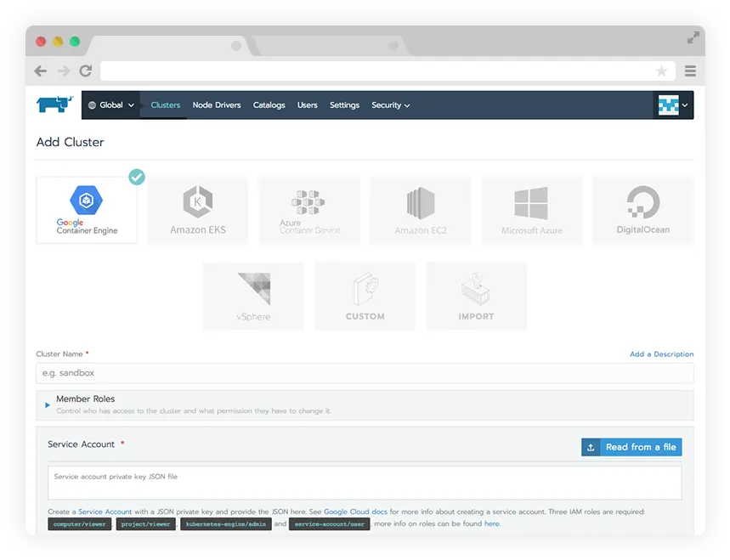The image size is (730, 560).
Task: Click the Add Cluster heading
Action: tap(71, 142)
